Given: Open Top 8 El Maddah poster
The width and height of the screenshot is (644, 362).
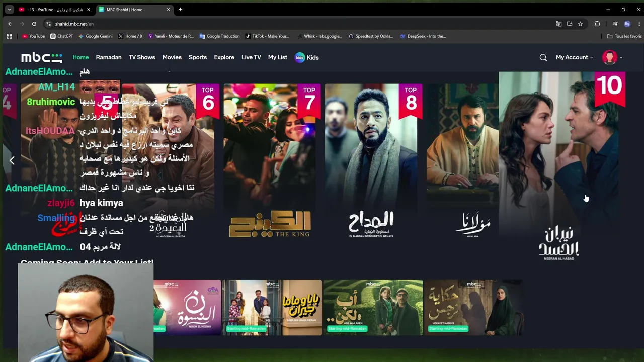Looking at the screenshot, I should coord(373,162).
